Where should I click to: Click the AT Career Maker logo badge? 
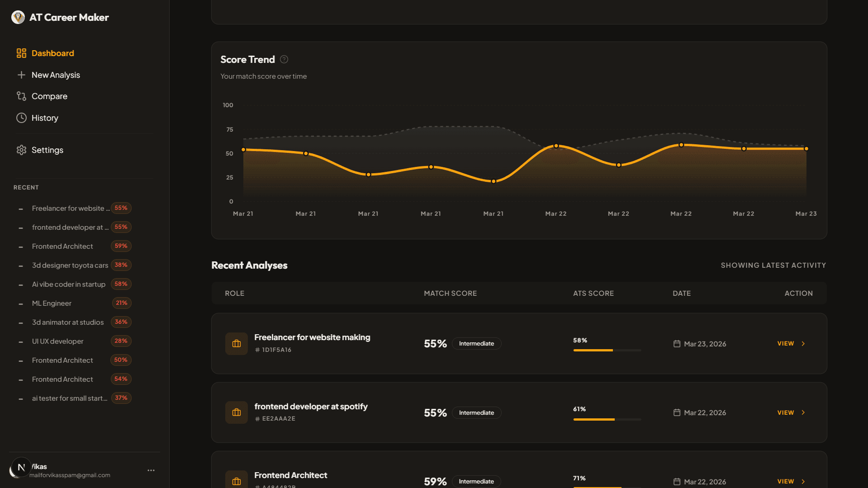(18, 17)
